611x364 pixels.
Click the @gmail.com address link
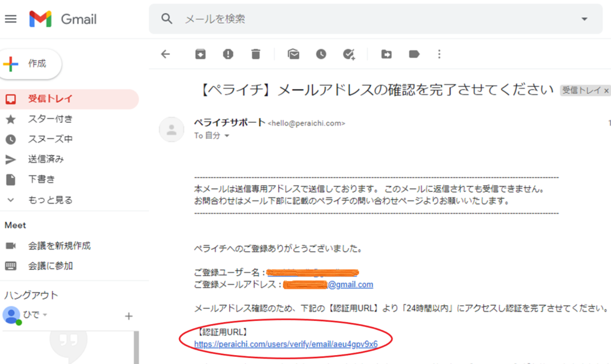(350, 285)
